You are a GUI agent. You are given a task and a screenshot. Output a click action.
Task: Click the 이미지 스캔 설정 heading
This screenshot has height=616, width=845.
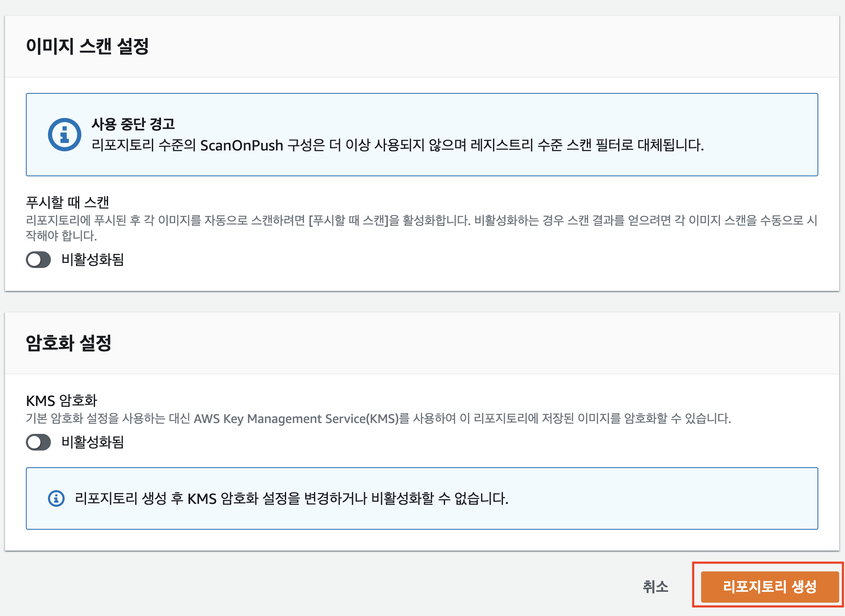point(88,46)
